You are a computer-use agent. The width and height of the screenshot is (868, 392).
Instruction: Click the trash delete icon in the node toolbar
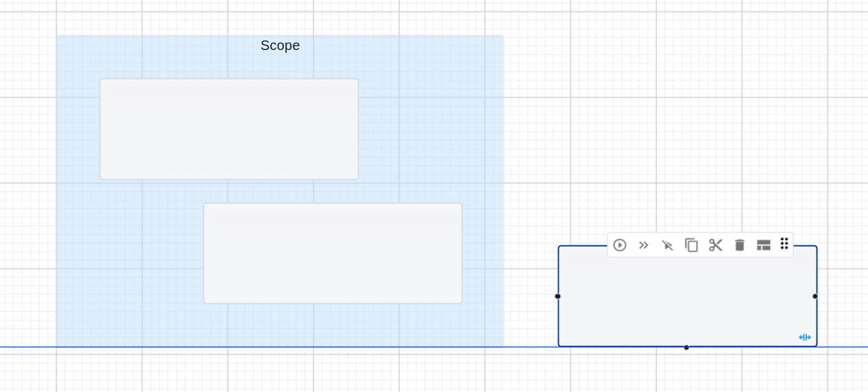point(740,245)
